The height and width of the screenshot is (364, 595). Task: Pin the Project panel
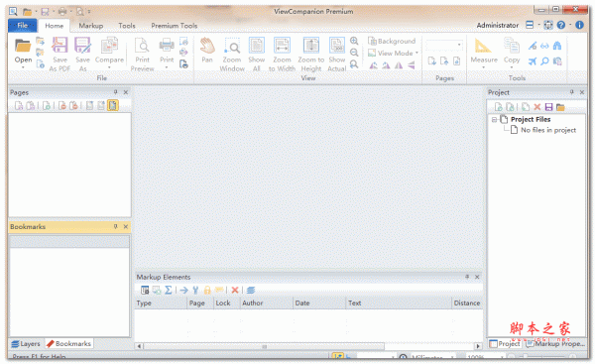pos(571,92)
